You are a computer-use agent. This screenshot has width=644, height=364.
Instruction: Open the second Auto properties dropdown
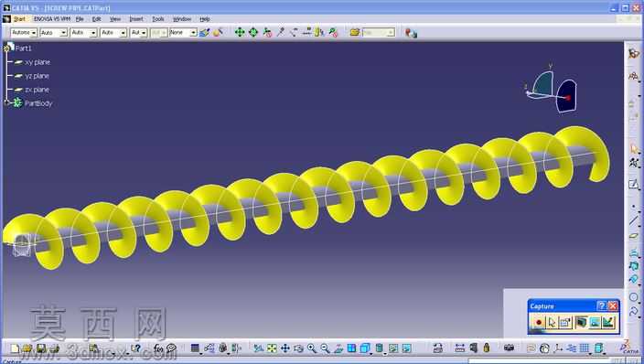(x=53, y=32)
